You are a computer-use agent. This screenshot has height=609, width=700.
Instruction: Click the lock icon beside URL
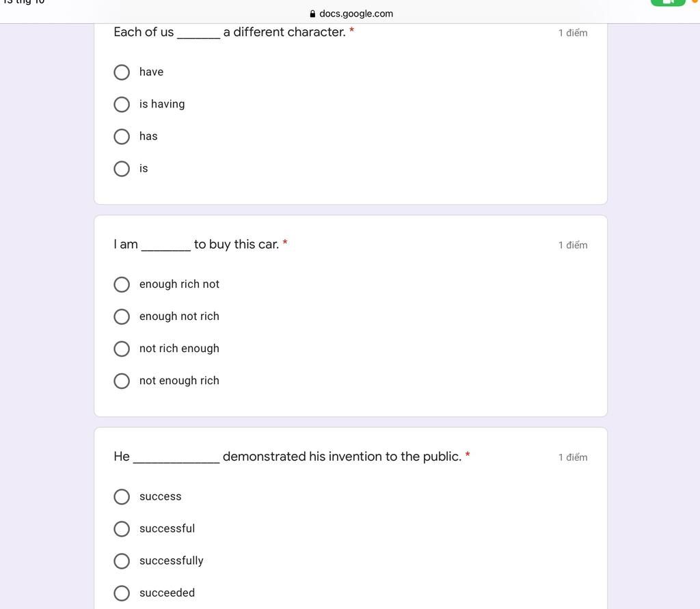click(313, 14)
